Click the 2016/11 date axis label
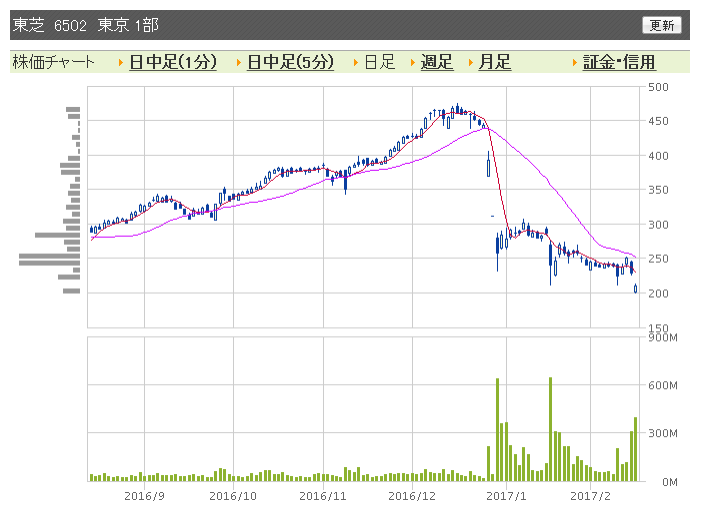701x521 pixels. click(x=323, y=496)
